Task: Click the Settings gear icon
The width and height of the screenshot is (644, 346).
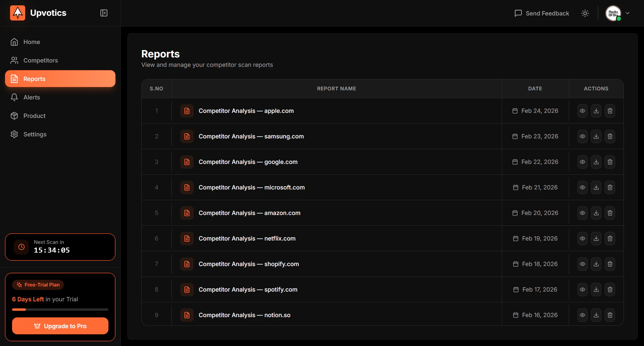Action: [14, 134]
